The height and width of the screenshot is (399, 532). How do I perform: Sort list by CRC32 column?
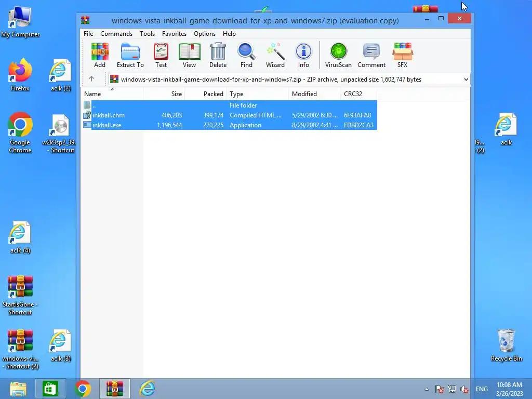[x=358, y=94]
